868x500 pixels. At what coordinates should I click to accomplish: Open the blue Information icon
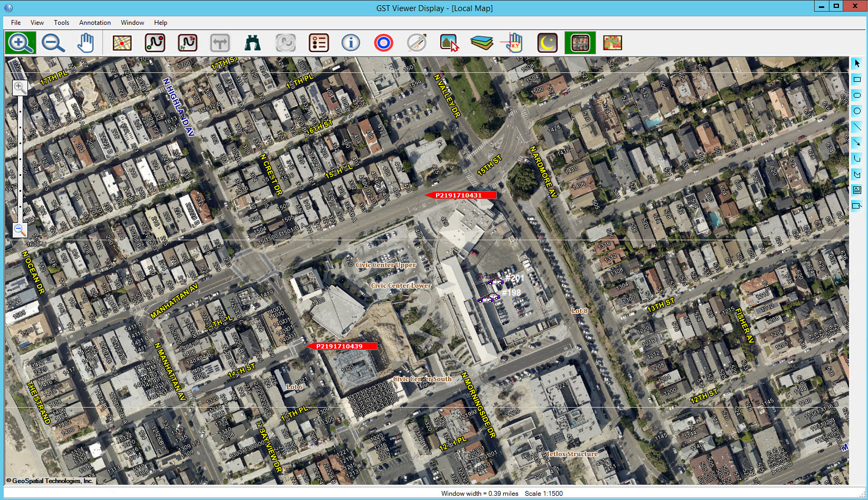pyautogui.click(x=351, y=43)
